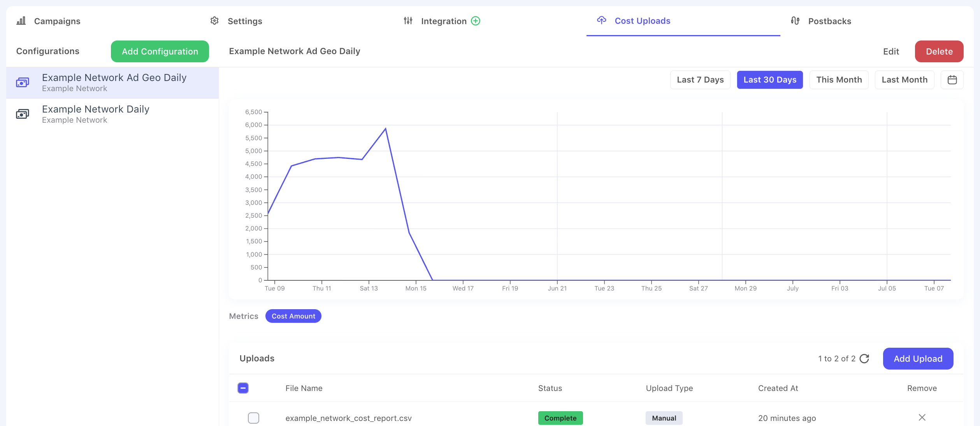Remove example_network_cost_report.csv upload

click(922, 417)
